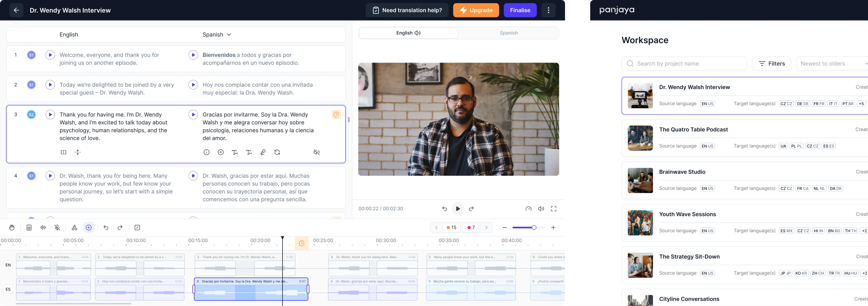Toggle mute on segment 3 Spanish audio
The height and width of the screenshot is (306, 868).
coord(317,152)
